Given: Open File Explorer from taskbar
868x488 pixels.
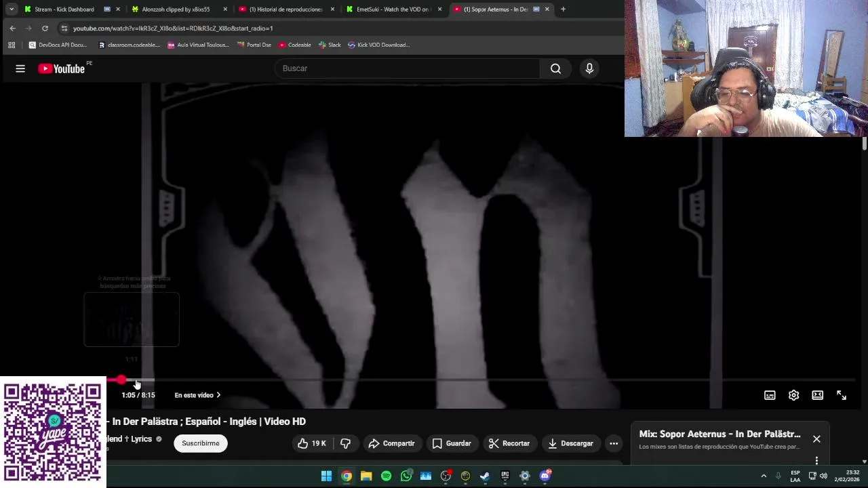Looking at the screenshot, I should point(366,476).
